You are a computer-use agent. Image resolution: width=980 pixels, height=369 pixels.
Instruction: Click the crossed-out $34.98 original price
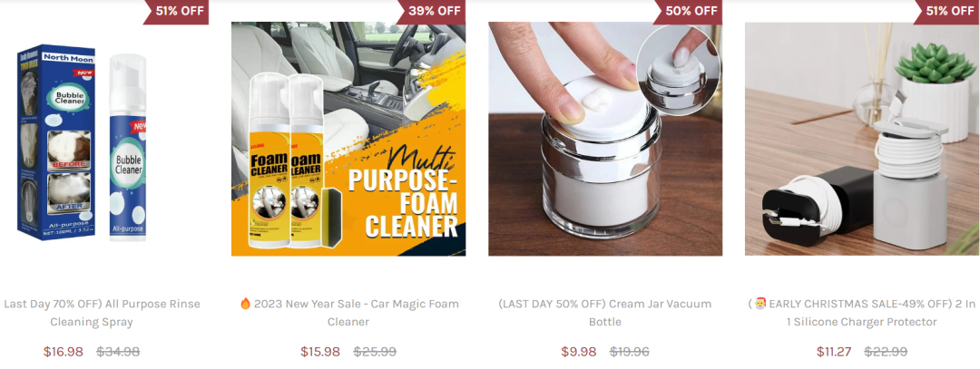tap(118, 352)
